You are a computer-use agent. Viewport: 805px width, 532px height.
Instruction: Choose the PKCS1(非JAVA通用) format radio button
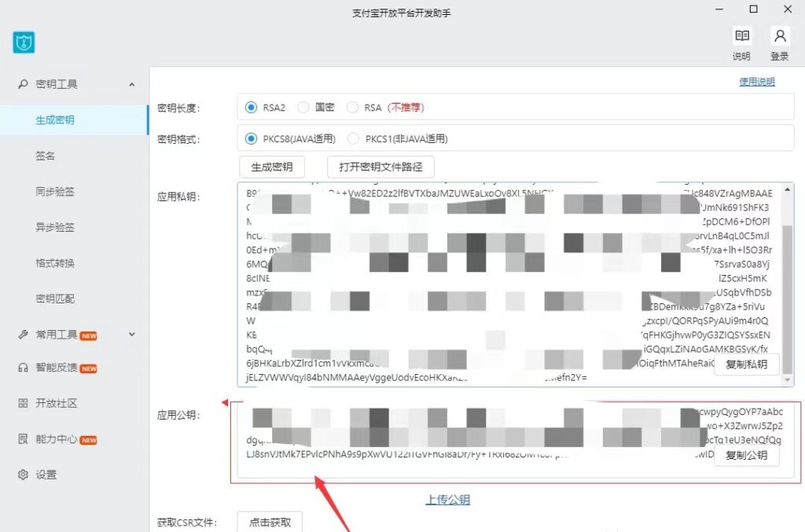point(354,138)
